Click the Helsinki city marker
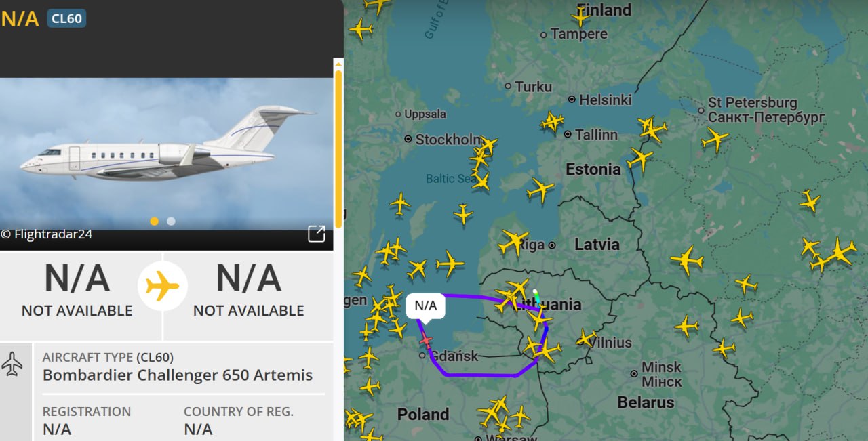Viewport: 868px width, 441px height. [572, 99]
